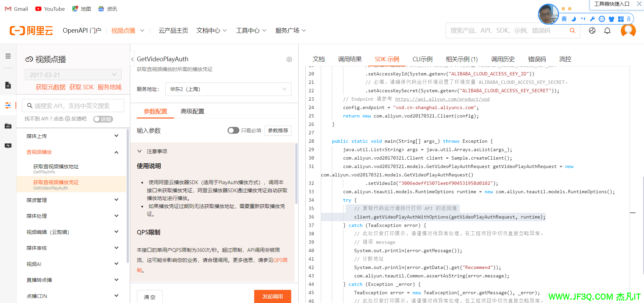Enable the 只看必填 toggle switch
This screenshot has width=644, height=303.
point(233,131)
